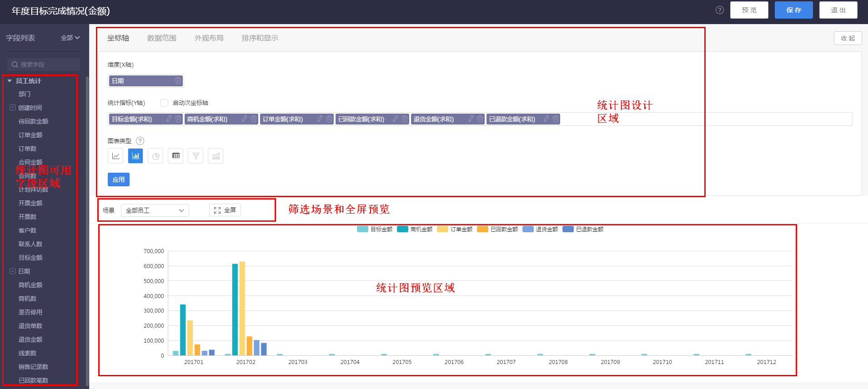Open the 排序和显示 tab
Screen dimensions: 868x389
260,38
